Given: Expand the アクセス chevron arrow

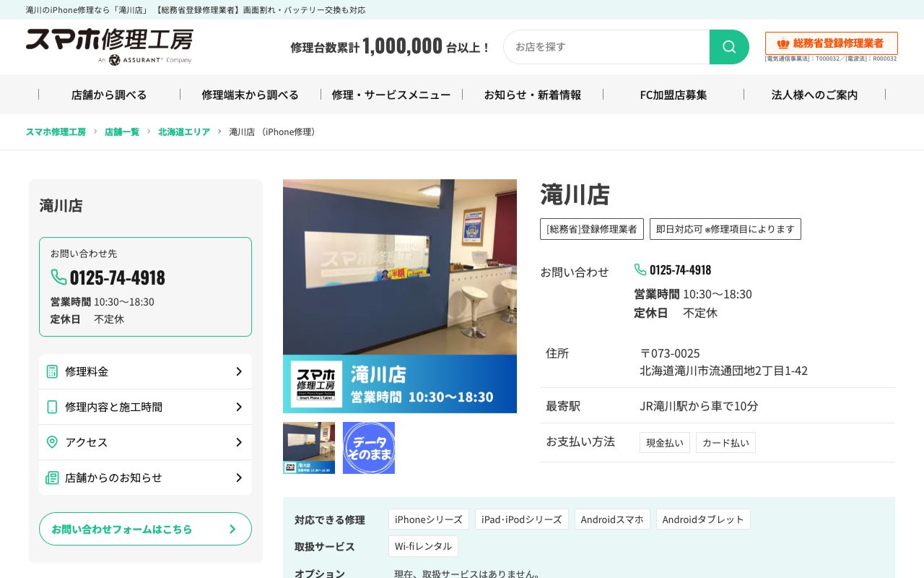Looking at the screenshot, I should click(x=239, y=442).
